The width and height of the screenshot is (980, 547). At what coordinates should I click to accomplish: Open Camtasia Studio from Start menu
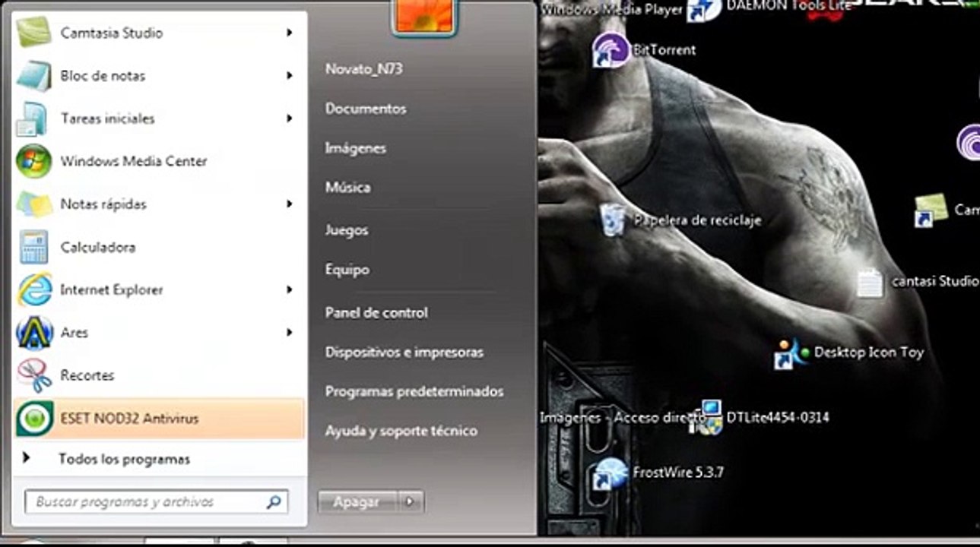point(160,33)
